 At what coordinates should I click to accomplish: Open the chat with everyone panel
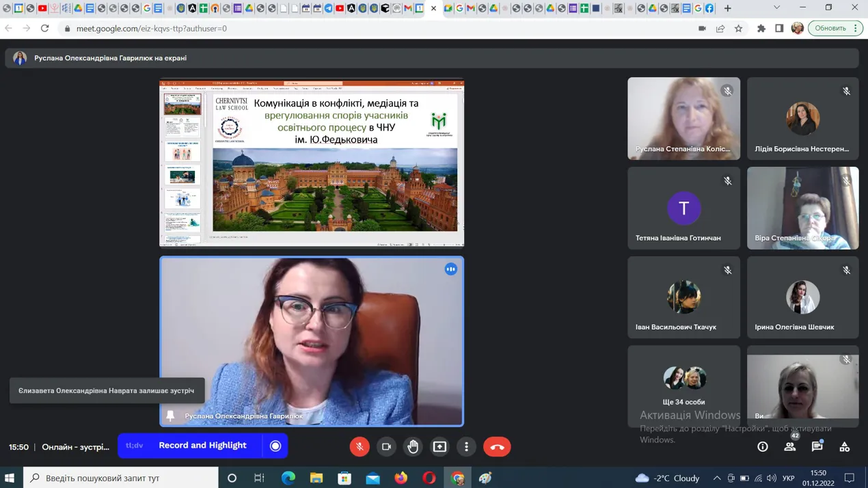(817, 446)
